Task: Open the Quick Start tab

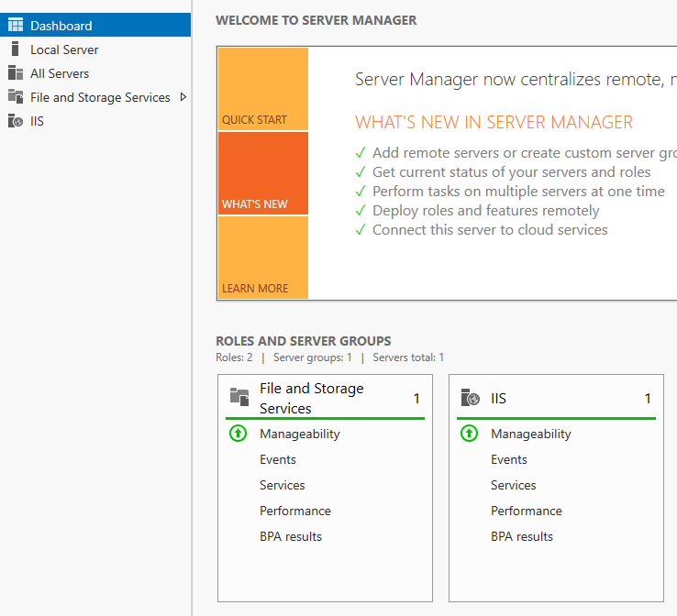Action: (x=263, y=89)
